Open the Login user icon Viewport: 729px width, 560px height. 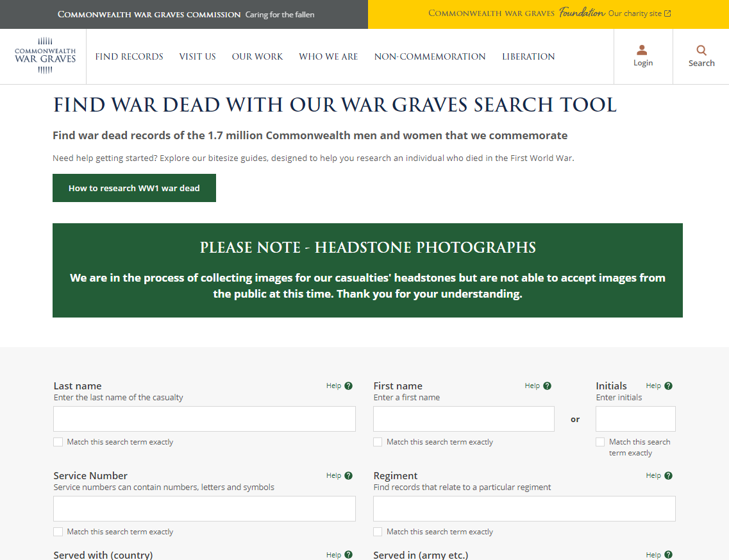coord(642,51)
